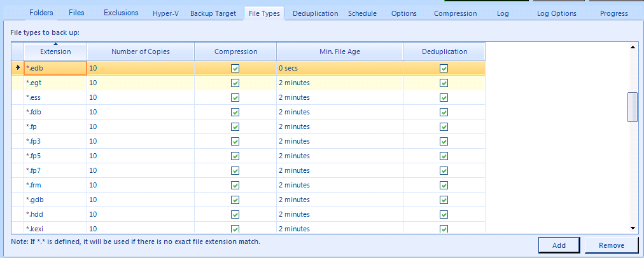Go to the Schedule tab
Image resolution: width=644 pixels, height=258 pixels.
point(362,13)
